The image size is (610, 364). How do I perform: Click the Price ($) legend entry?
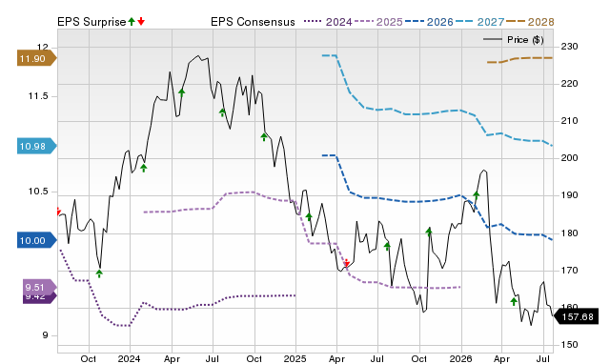(x=514, y=40)
